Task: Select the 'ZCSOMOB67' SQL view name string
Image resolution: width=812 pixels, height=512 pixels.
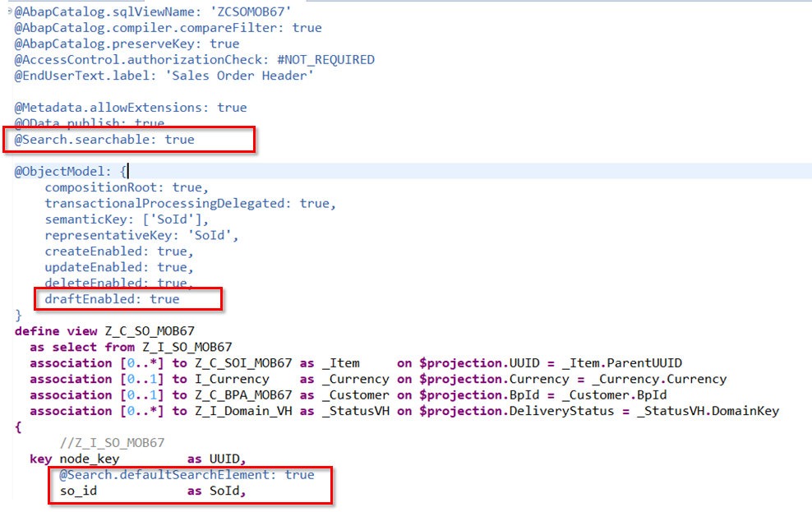Action: pos(250,12)
